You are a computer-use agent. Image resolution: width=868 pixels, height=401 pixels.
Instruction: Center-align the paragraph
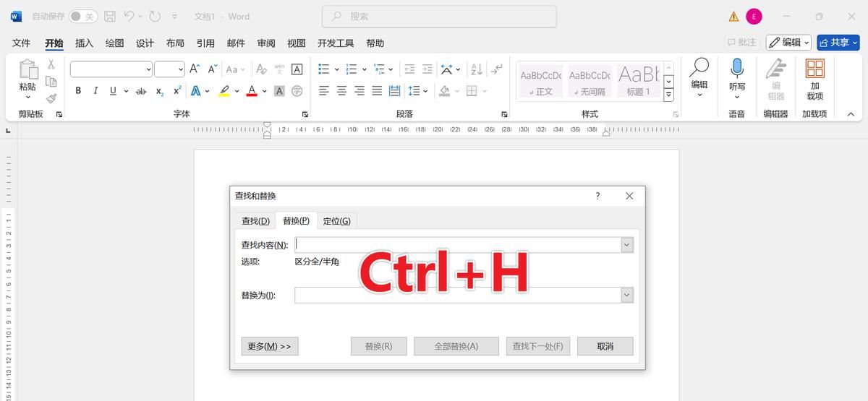click(x=341, y=91)
